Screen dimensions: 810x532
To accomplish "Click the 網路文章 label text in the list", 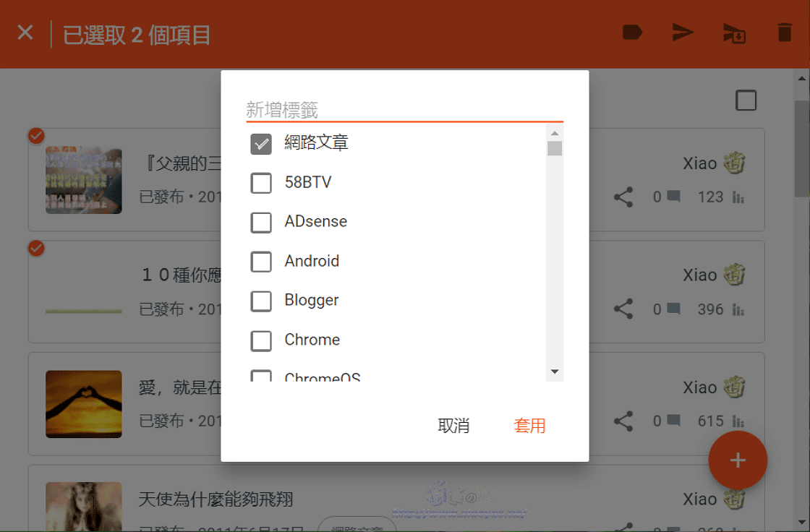I will click(316, 142).
